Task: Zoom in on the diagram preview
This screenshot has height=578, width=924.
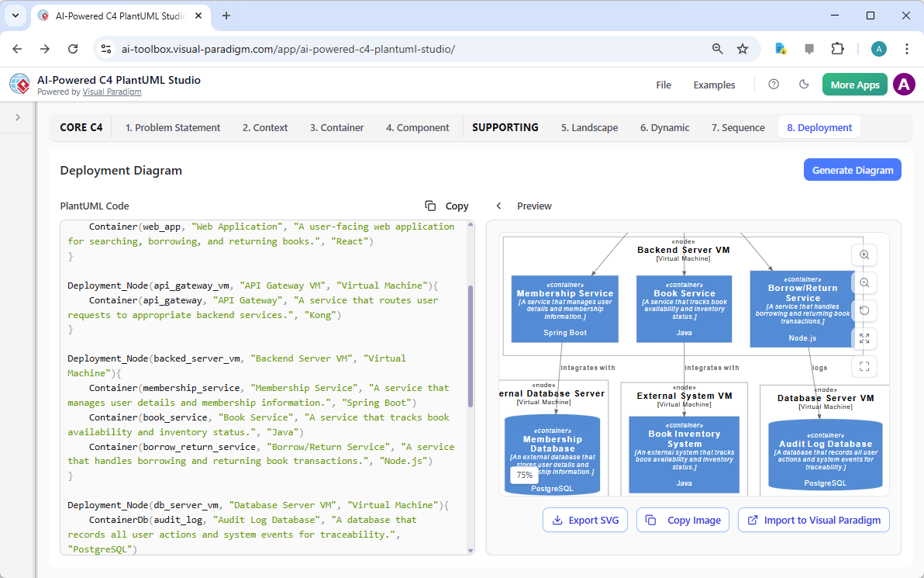Action: coord(864,254)
